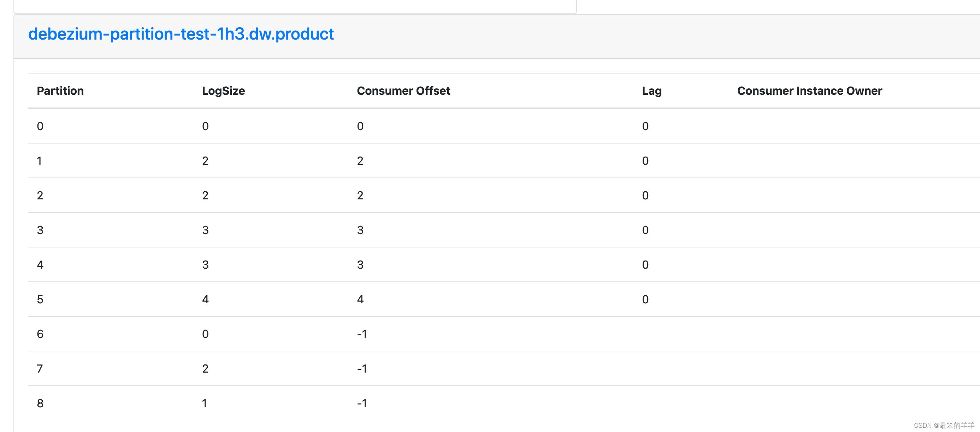The height and width of the screenshot is (432, 980).
Task: Click the -1 consumer offset for partition 6
Action: pos(362,334)
